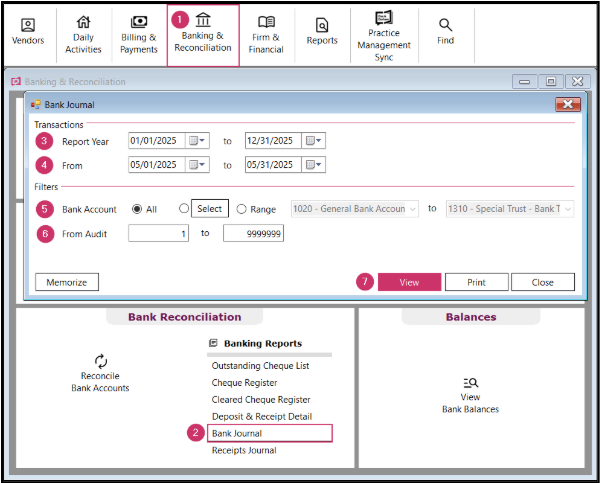Click Banking Reports list icon
The width and height of the screenshot is (600, 483).
214,343
